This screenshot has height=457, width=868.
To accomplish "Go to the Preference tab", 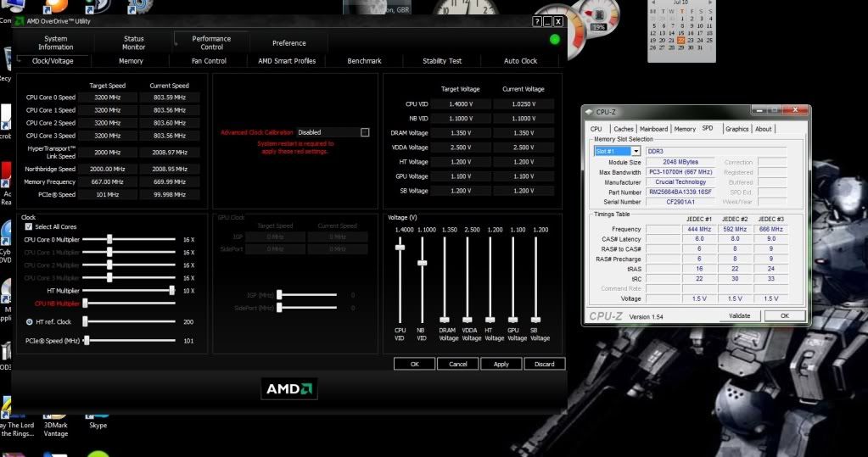I will click(x=288, y=42).
